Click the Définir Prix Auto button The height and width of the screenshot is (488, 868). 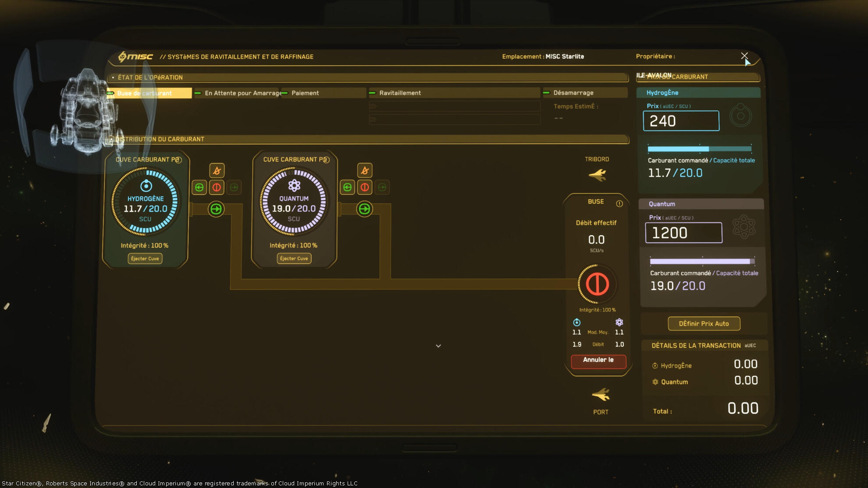(x=704, y=324)
